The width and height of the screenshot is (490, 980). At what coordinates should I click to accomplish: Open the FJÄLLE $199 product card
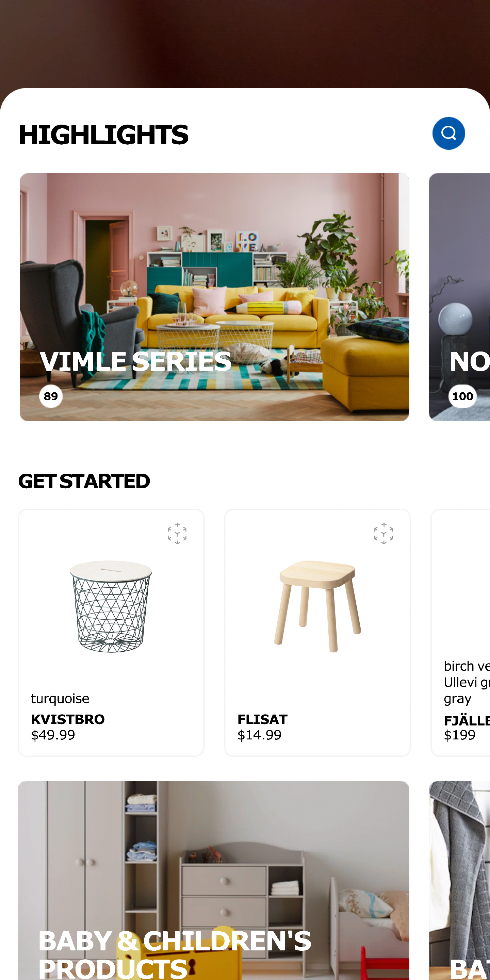click(460, 633)
